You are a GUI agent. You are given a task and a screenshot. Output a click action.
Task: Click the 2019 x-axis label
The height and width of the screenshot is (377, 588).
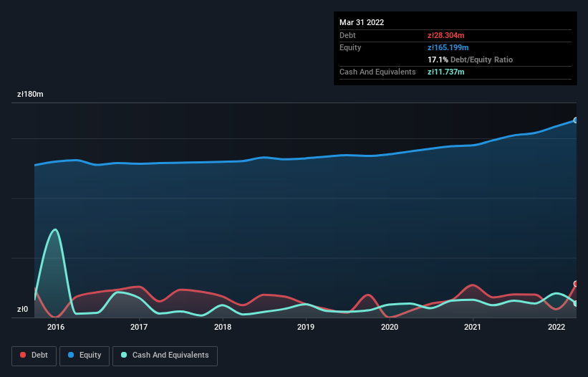(x=306, y=327)
